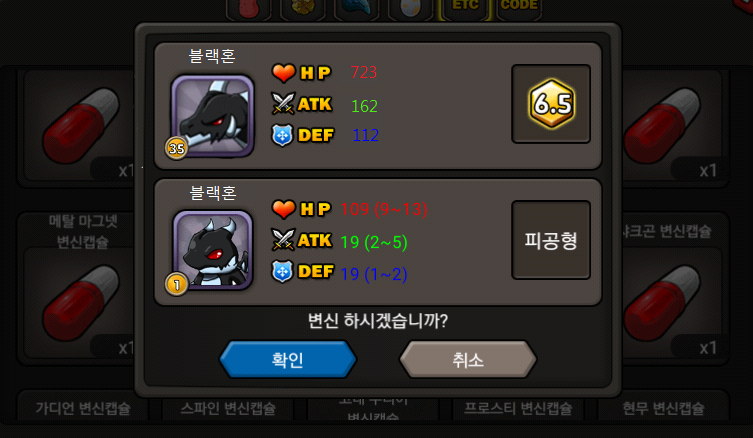Select the 피공형 type box
753x438 pixels.
click(551, 240)
